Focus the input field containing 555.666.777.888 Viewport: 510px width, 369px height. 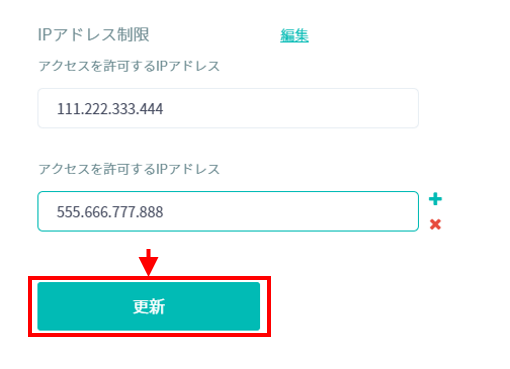pos(228,211)
